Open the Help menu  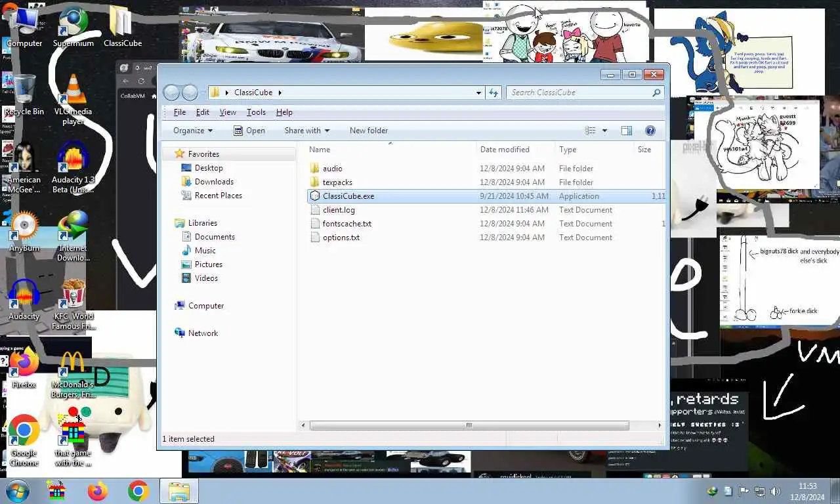click(x=284, y=112)
